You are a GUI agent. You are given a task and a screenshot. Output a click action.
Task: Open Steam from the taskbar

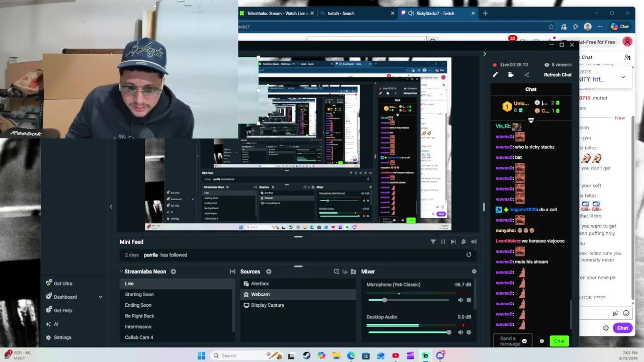[306, 355]
